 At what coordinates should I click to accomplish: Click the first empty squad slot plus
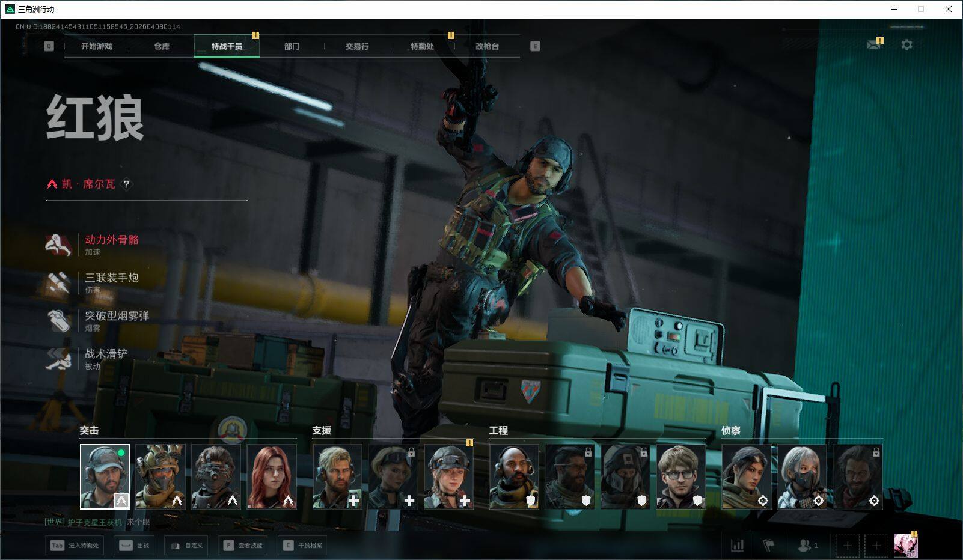click(847, 546)
